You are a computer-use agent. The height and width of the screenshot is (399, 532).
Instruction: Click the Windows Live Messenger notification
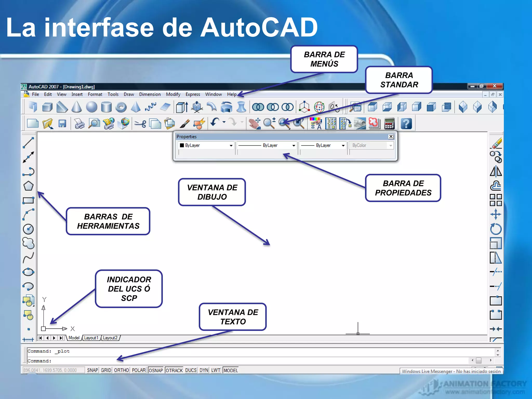click(x=451, y=371)
